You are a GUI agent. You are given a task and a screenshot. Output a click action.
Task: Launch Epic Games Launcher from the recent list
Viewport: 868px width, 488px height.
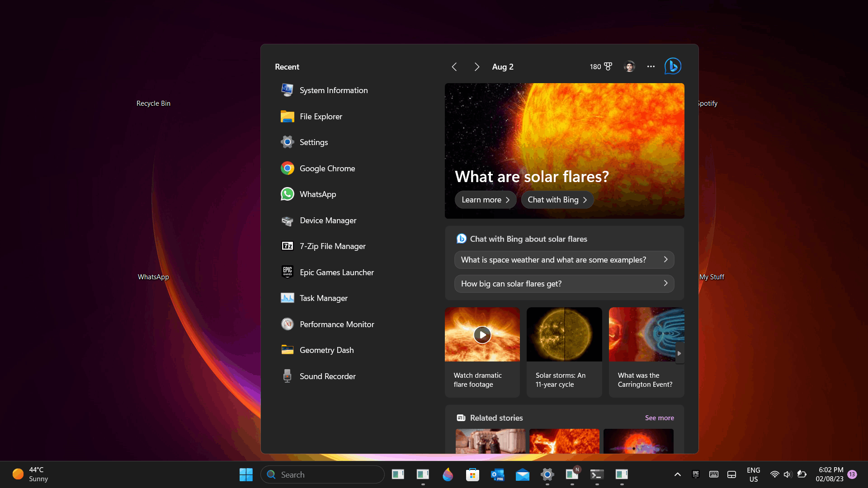click(x=336, y=272)
